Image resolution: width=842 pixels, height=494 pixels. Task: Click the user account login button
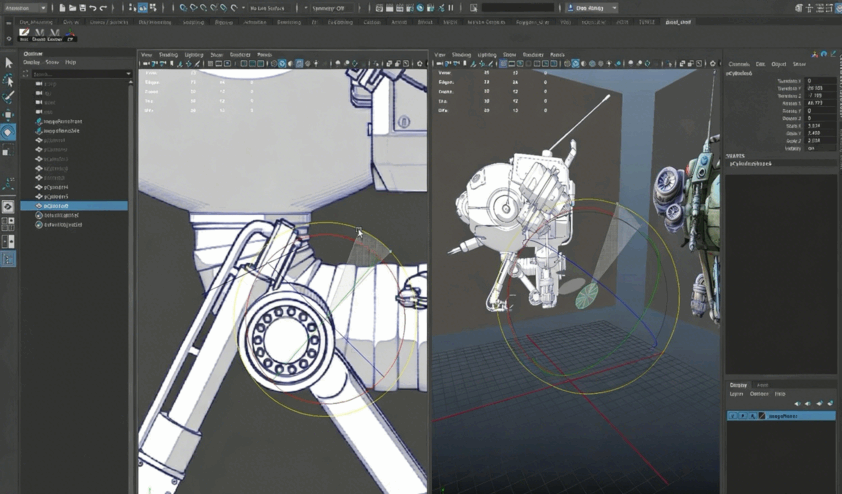592,8
